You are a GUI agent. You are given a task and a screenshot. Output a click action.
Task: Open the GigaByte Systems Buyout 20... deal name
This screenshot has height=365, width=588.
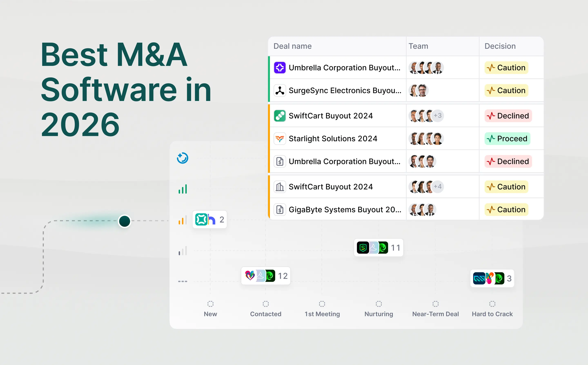[x=345, y=210]
